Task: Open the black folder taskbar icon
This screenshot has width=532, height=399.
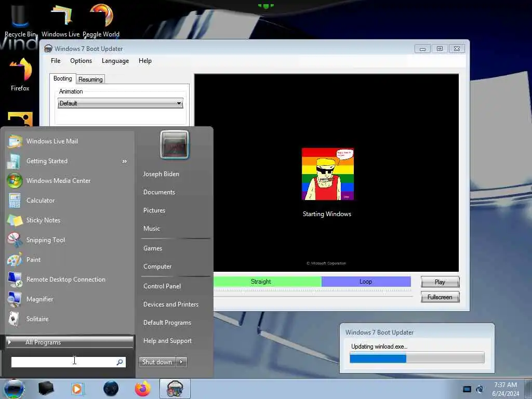Action: tap(46, 389)
